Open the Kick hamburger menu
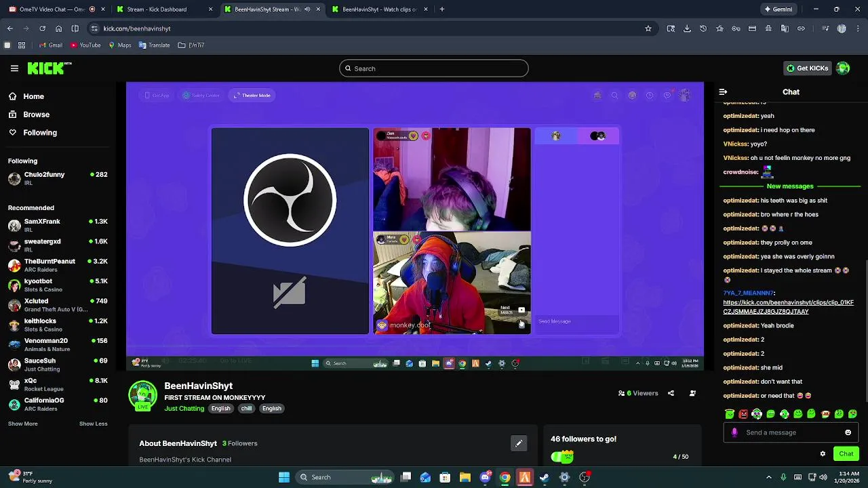The height and width of the screenshot is (488, 868). pos(14,68)
